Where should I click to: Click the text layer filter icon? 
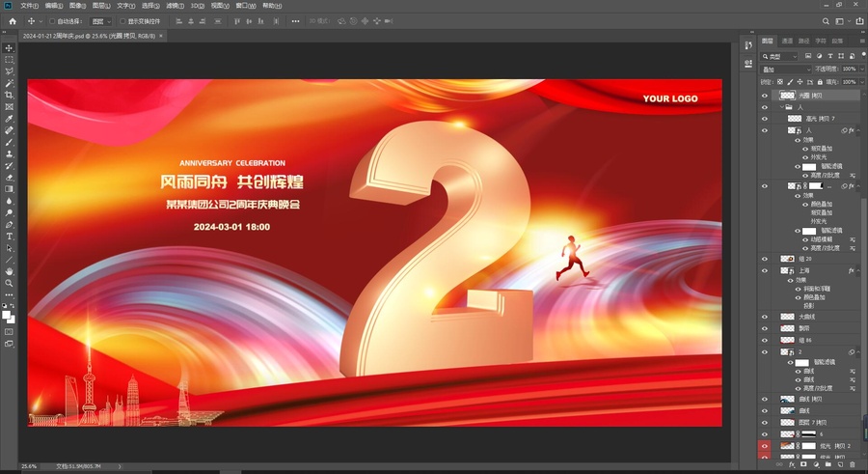coord(829,56)
